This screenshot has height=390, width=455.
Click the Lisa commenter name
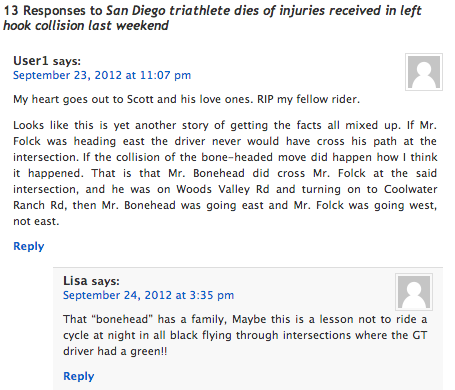tap(75, 281)
